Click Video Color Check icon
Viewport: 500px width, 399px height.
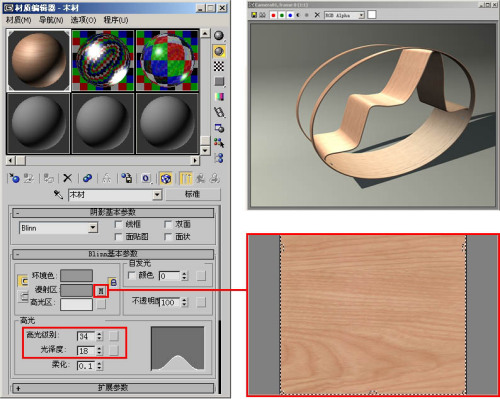pos(219,97)
